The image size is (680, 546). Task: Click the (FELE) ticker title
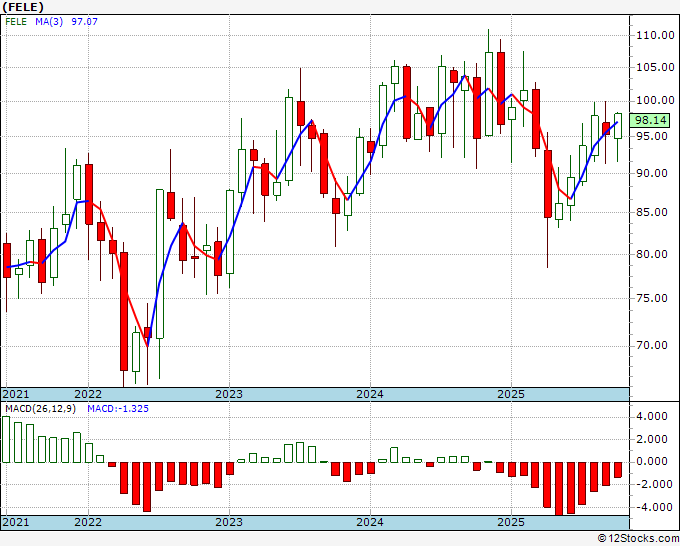(23, 7)
